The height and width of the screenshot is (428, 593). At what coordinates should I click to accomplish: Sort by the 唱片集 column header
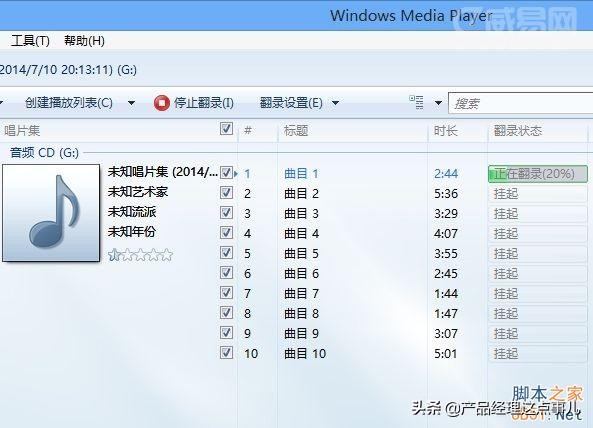22,131
